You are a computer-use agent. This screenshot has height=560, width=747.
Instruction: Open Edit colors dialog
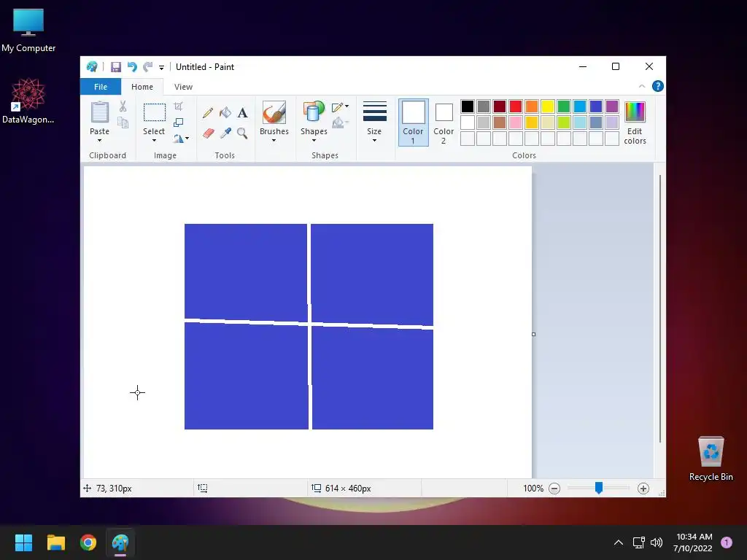point(635,122)
